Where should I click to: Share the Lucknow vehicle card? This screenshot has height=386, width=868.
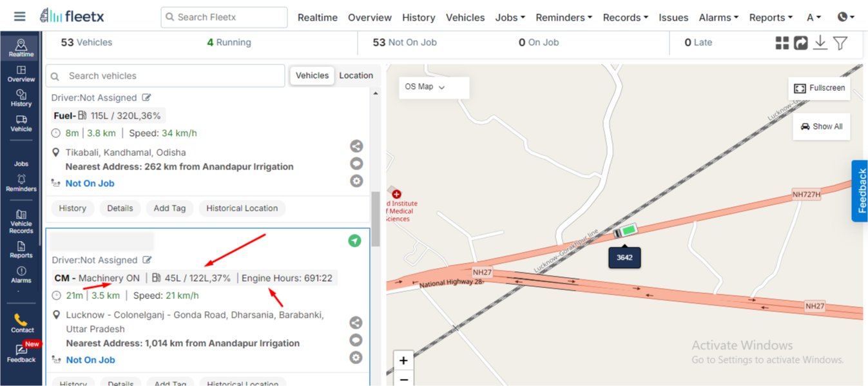coord(356,323)
